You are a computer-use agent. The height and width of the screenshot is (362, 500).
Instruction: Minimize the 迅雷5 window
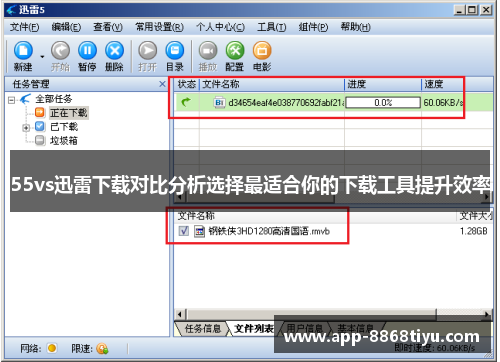[460, 10]
